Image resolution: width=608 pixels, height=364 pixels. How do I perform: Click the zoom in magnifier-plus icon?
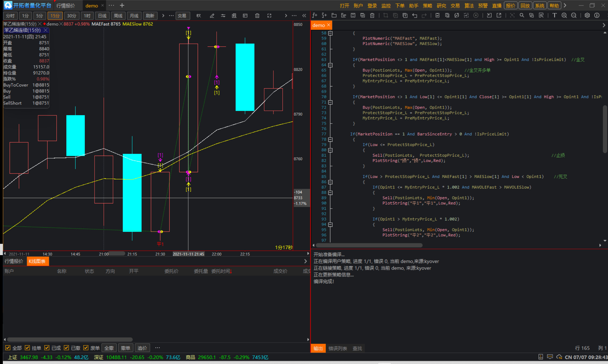(x=564, y=15)
